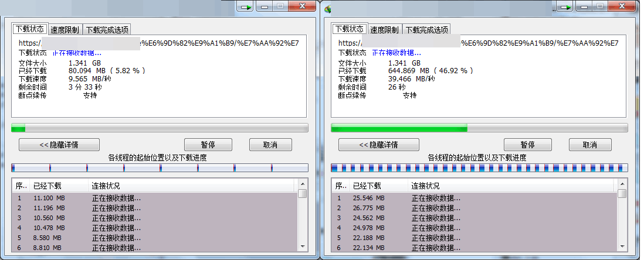Click the 连接状况 column header in the 5.82% window
The image size is (644, 260).
[x=192, y=186]
